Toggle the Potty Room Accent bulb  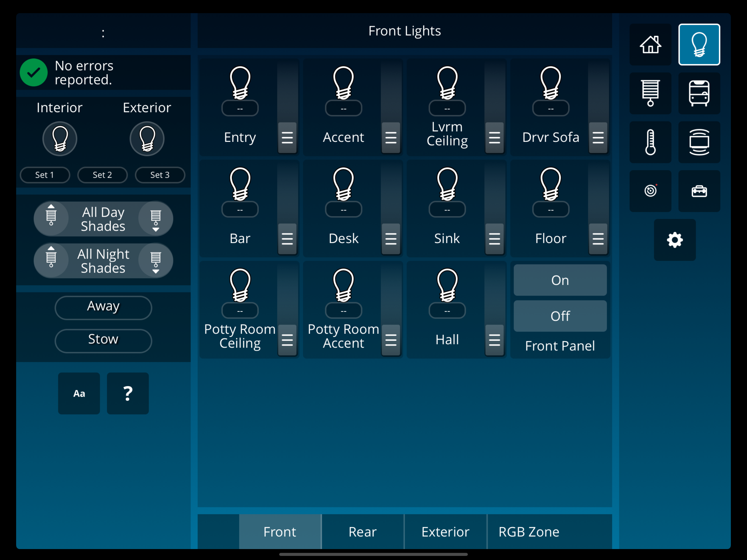click(343, 285)
